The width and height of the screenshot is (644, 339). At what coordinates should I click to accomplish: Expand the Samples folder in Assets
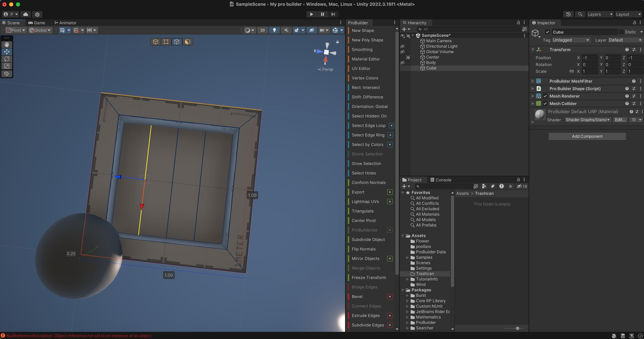(407, 257)
